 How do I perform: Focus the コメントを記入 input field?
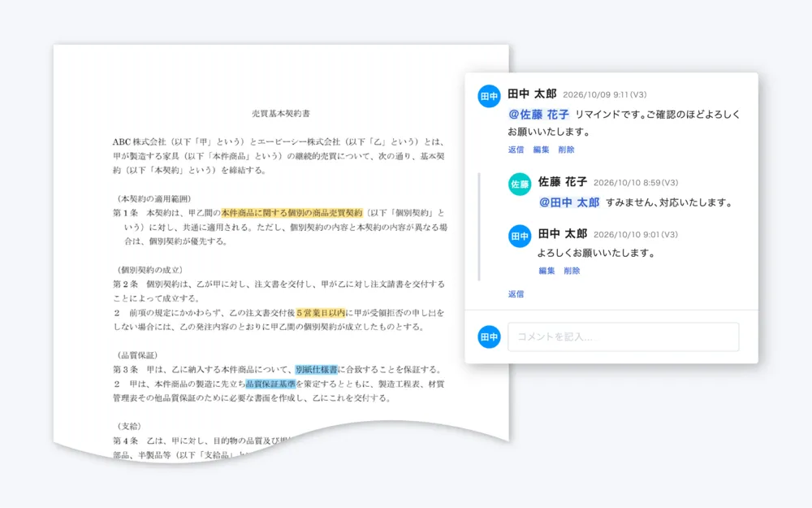[623, 337]
